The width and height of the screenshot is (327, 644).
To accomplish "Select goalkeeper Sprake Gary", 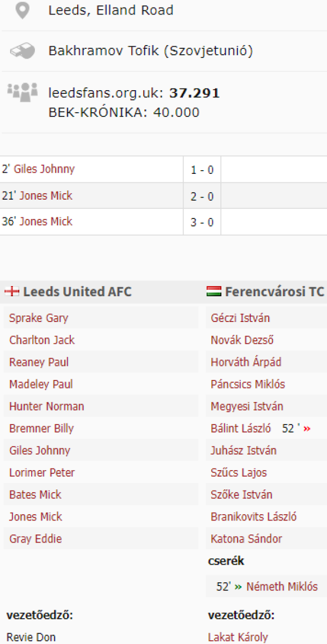I will pos(39,318).
